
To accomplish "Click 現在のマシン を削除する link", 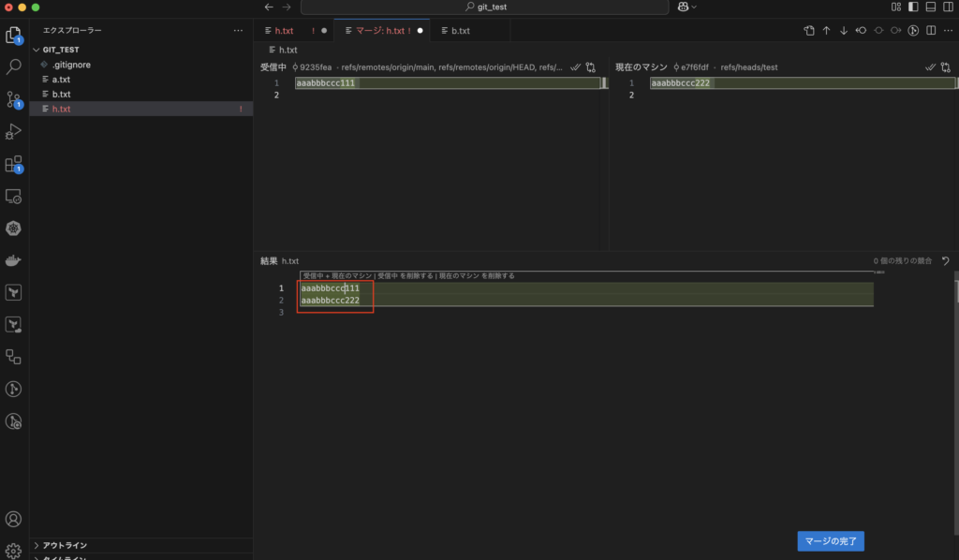I will click(477, 275).
